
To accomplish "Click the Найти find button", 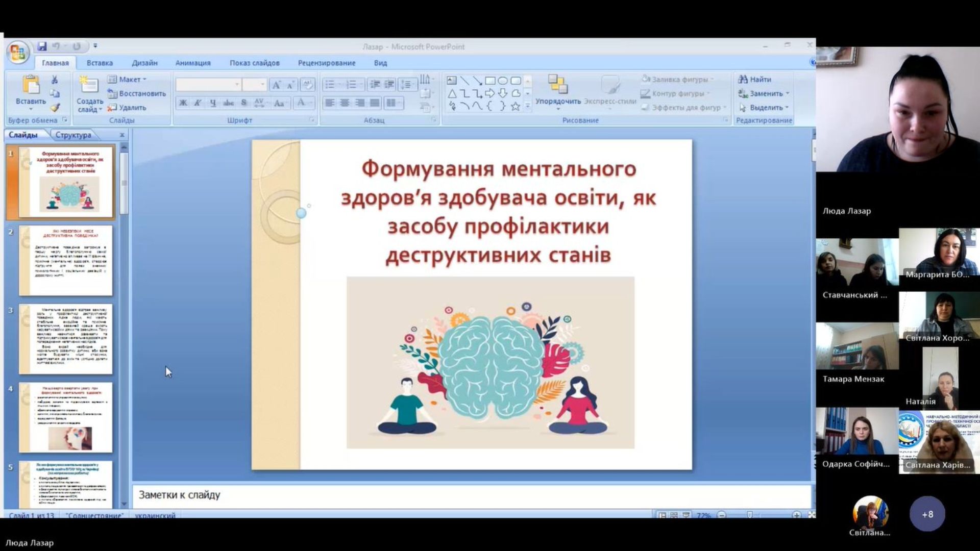I will (x=755, y=80).
